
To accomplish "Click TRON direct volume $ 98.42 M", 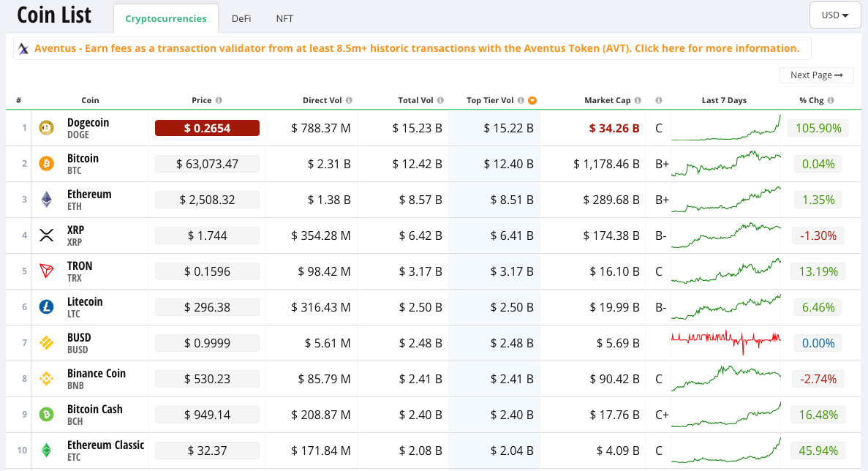I will point(324,271).
